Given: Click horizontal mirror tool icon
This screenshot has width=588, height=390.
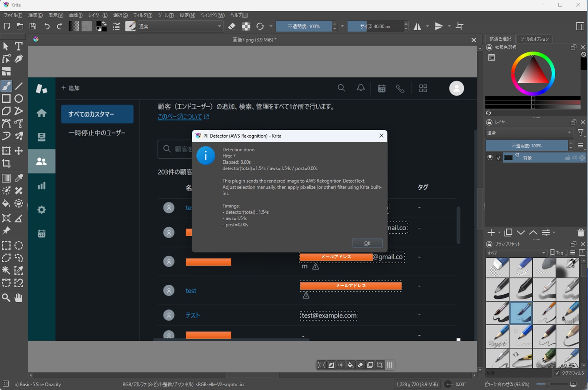Looking at the screenshot, I should pos(417,26).
